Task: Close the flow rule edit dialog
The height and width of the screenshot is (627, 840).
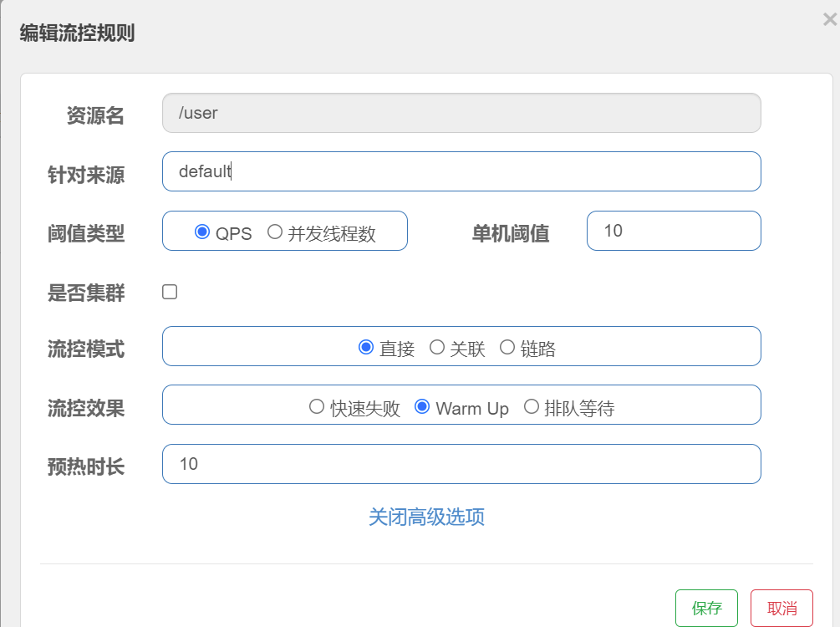Action: (830, 20)
